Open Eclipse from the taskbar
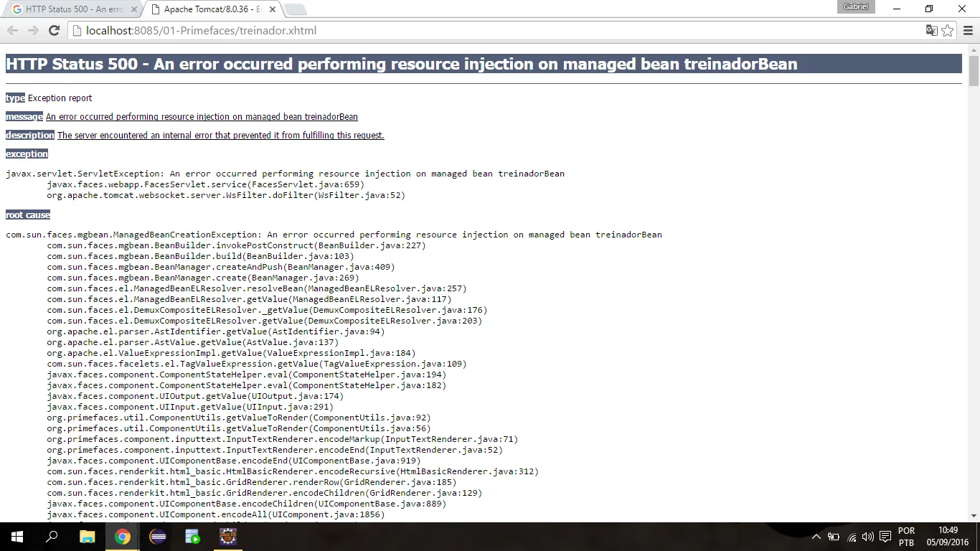Image resolution: width=980 pixels, height=551 pixels. (157, 537)
